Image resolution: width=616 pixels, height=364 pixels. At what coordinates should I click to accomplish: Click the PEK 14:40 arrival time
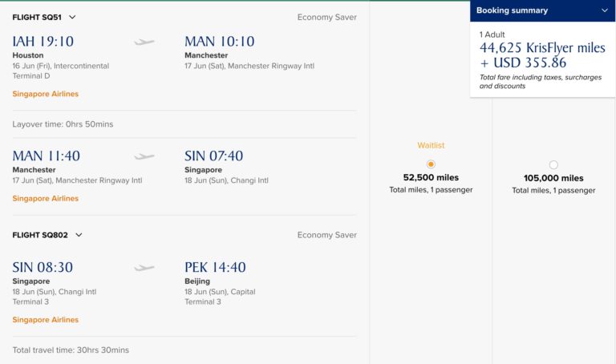click(215, 268)
